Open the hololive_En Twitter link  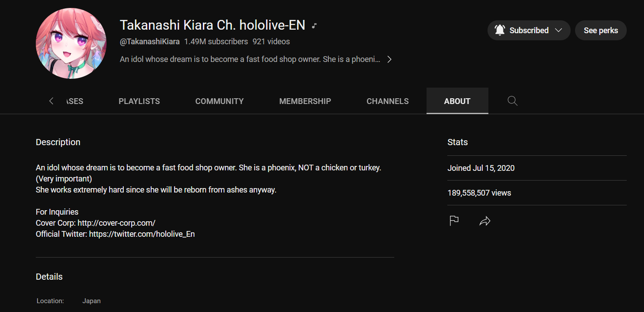[142, 234]
